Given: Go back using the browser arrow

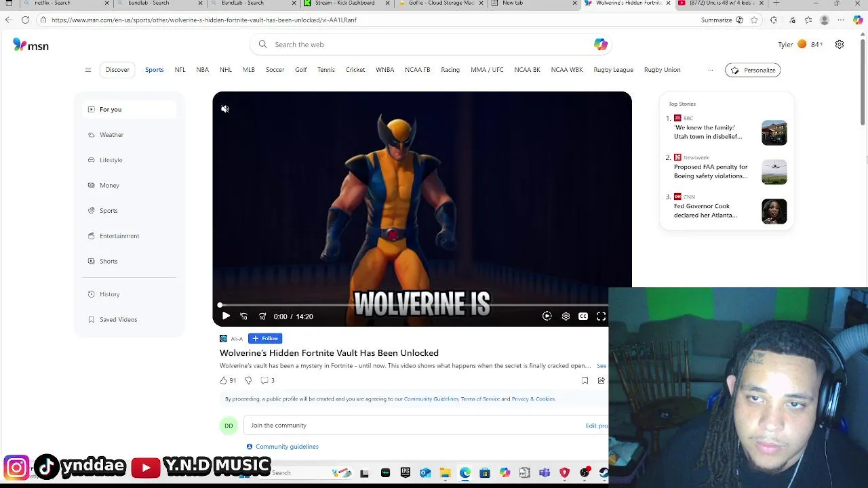Looking at the screenshot, I should tap(8, 20).
